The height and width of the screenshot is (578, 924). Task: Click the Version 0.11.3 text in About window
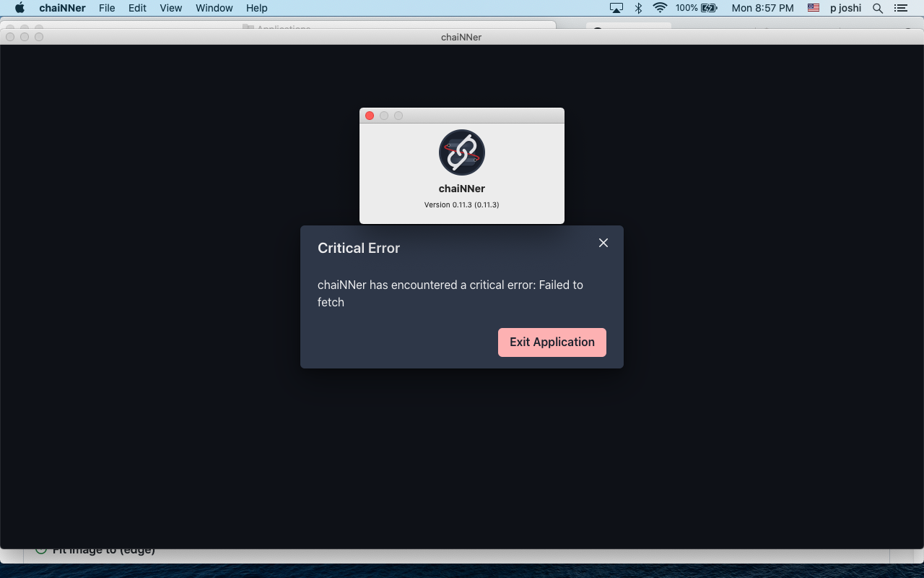pyautogui.click(x=462, y=204)
